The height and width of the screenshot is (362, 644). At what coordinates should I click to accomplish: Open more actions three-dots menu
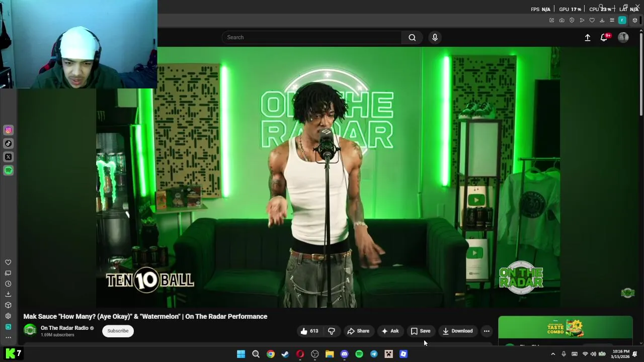[487, 331]
